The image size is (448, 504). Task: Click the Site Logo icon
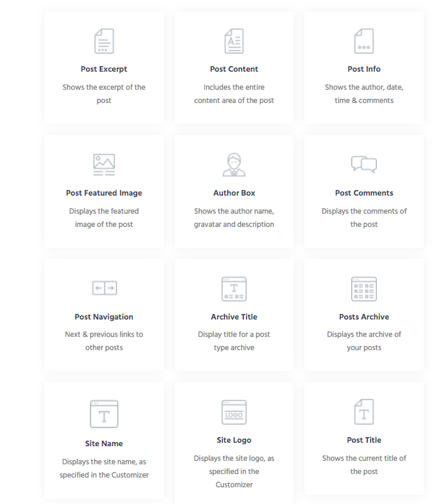[234, 412]
